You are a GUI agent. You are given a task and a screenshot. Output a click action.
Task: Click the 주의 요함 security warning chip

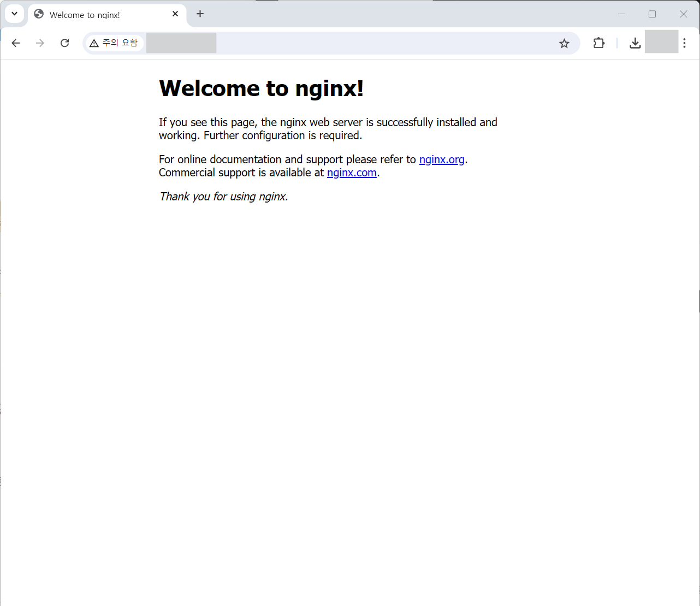[115, 43]
